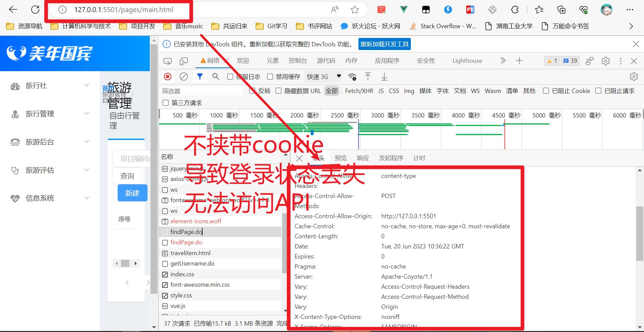Open the Read Aloud icon in address bar
Image resolution: width=644 pixels, height=332 pixels.
click(x=335, y=9)
